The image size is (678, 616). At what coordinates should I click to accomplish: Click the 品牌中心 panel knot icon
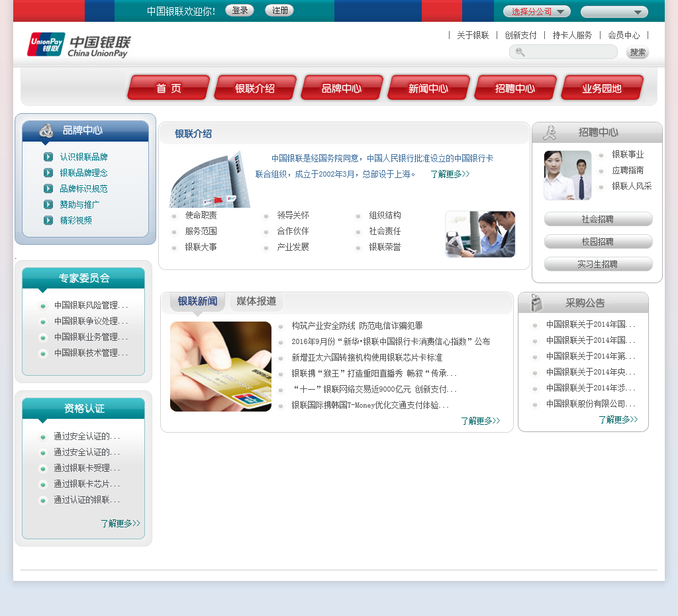click(46, 130)
